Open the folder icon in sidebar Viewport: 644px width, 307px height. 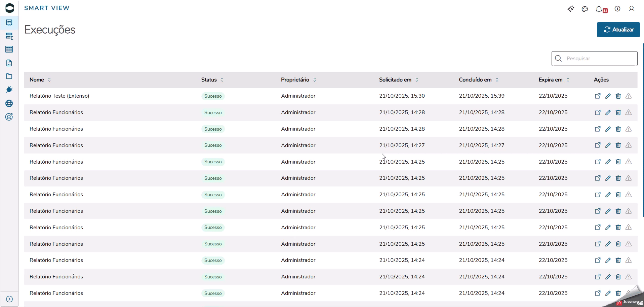9,76
